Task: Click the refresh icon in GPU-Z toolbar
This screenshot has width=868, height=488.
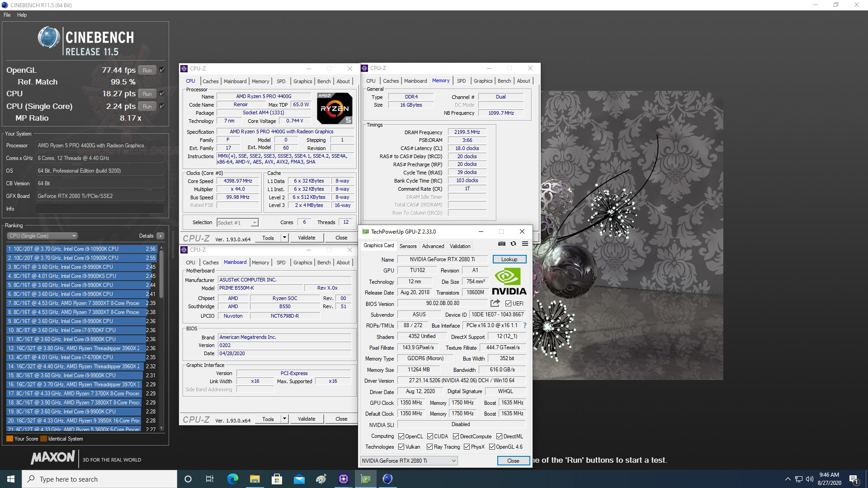Action: click(513, 244)
